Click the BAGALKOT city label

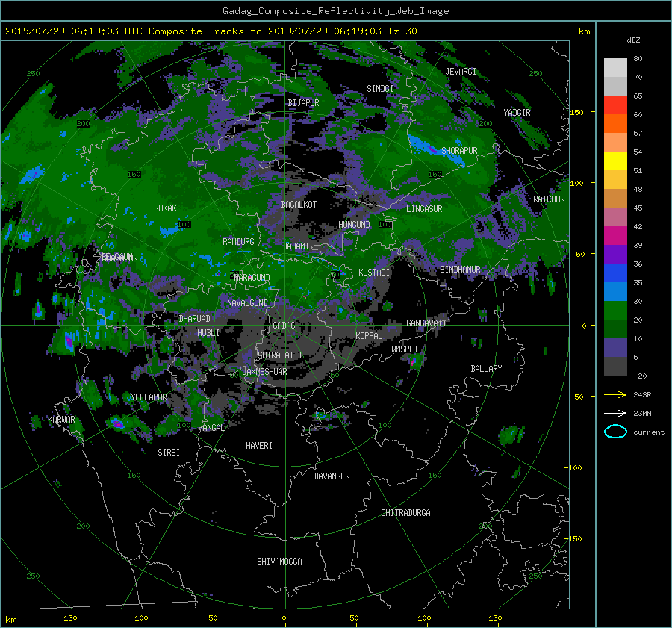click(x=299, y=205)
